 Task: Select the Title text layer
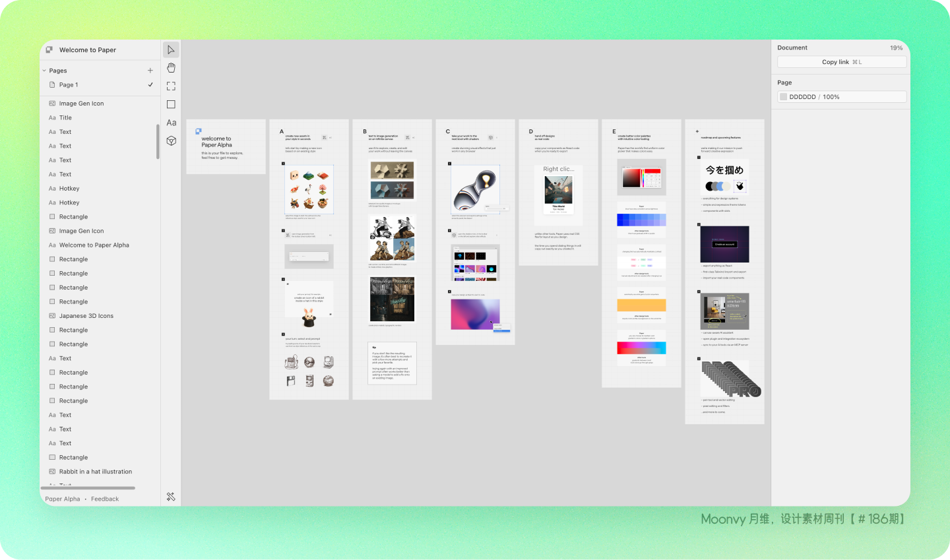click(65, 118)
